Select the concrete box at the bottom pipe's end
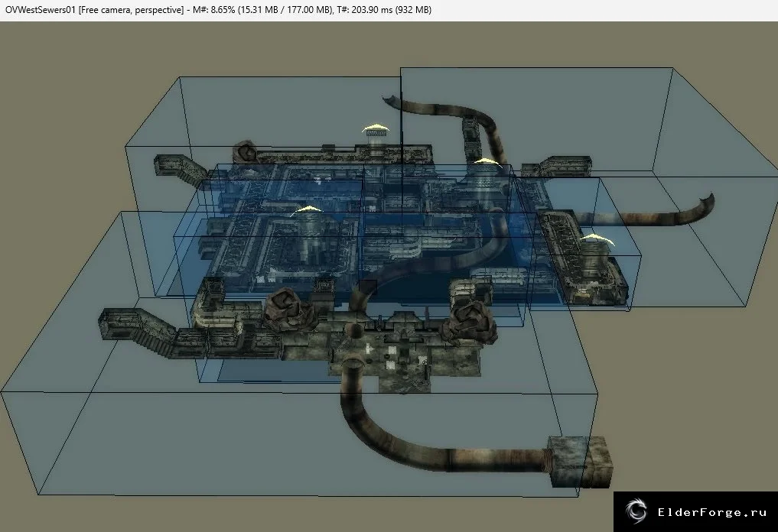Image resolution: width=778 pixels, height=532 pixels. coord(580,461)
